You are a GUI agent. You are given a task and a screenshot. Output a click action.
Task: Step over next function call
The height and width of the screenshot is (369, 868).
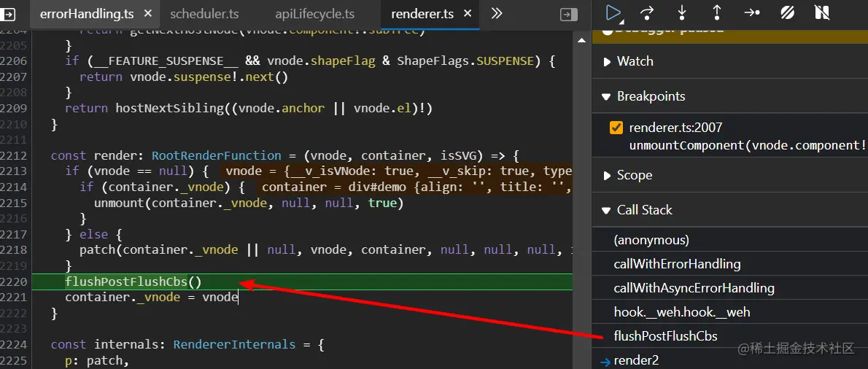[646, 12]
